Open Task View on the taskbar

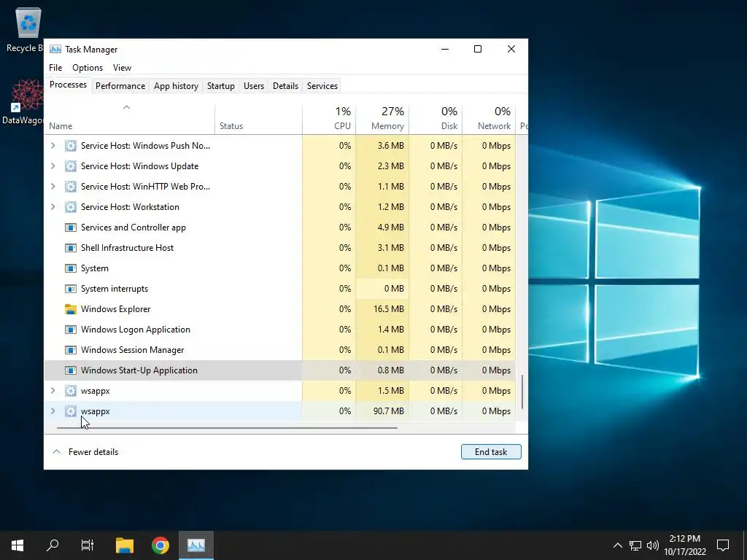click(x=88, y=545)
